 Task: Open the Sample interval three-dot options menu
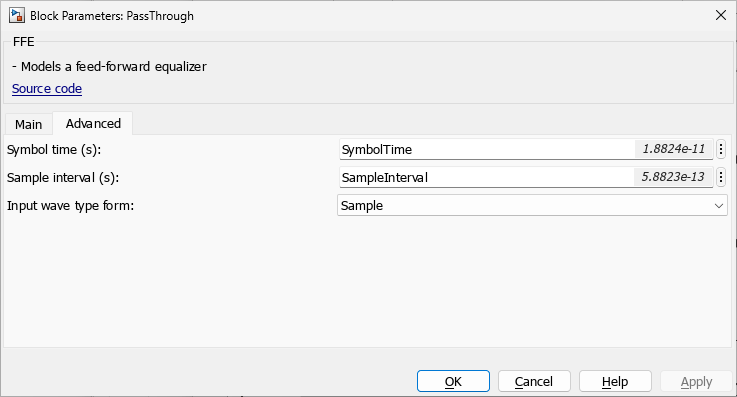[721, 178]
